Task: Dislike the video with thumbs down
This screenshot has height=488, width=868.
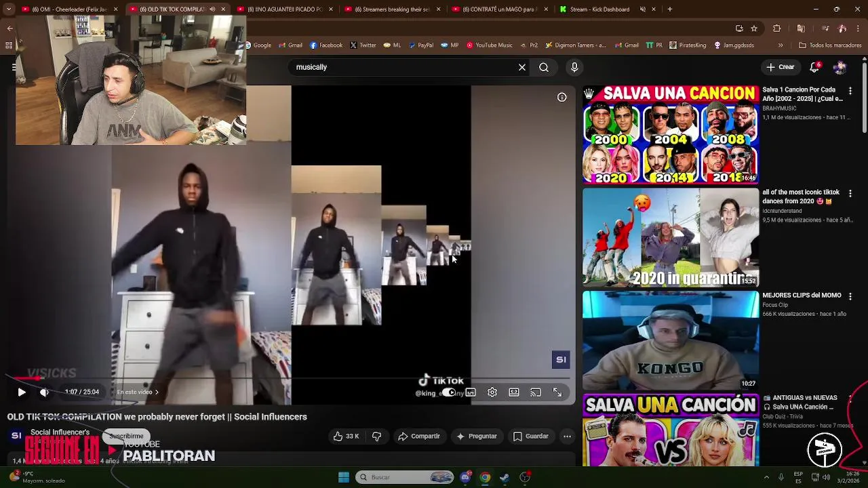Action: tap(377, 436)
